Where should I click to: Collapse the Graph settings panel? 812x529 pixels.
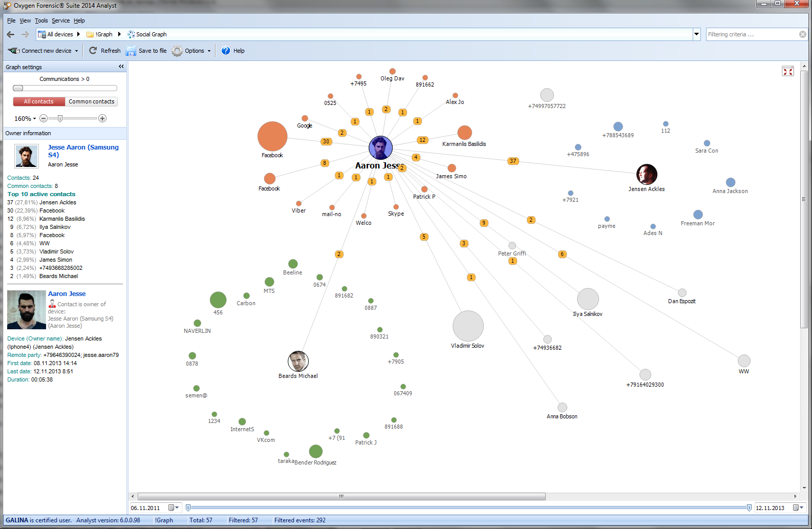(x=121, y=67)
